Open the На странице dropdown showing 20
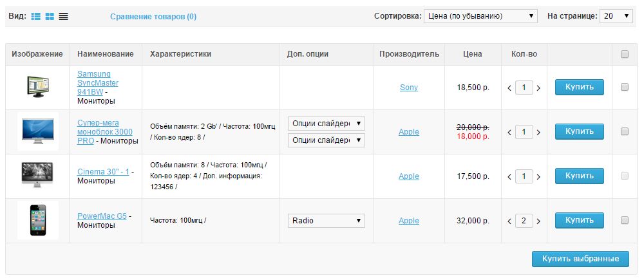 point(616,17)
